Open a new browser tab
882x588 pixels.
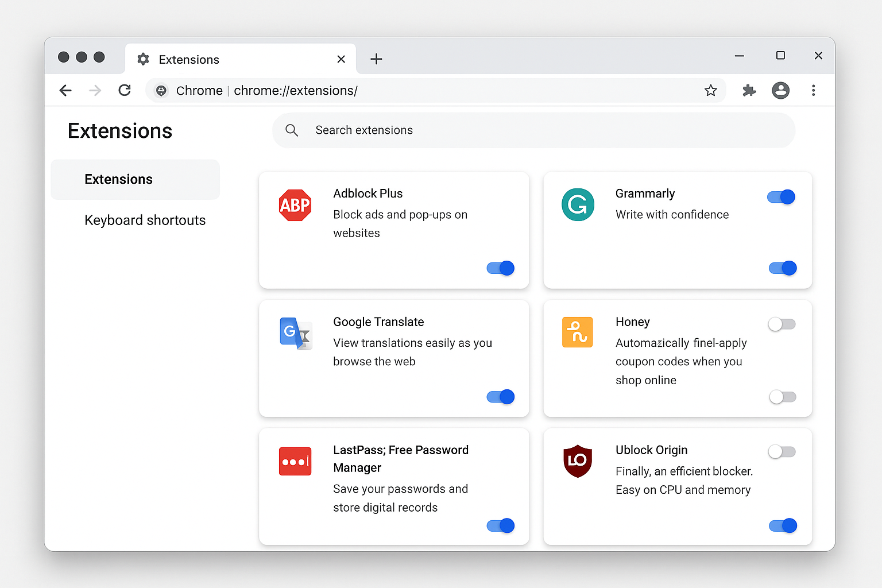[376, 59]
